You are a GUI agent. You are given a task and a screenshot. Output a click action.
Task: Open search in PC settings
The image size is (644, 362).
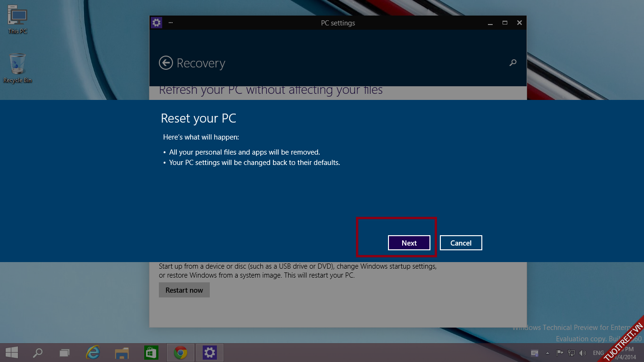click(x=513, y=63)
